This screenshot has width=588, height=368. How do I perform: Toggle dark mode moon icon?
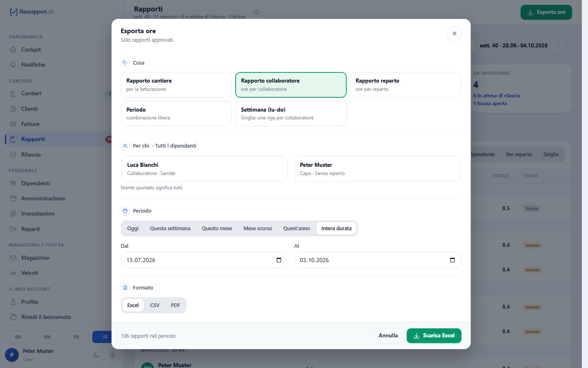point(96,355)
